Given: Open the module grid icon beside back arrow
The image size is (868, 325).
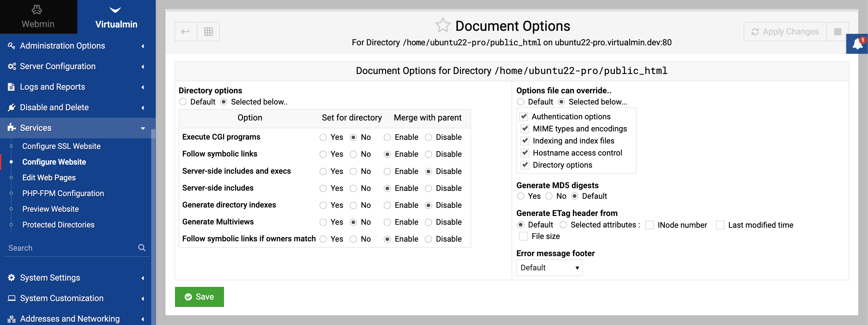Looking at the screenshot, I should [208, 31].
